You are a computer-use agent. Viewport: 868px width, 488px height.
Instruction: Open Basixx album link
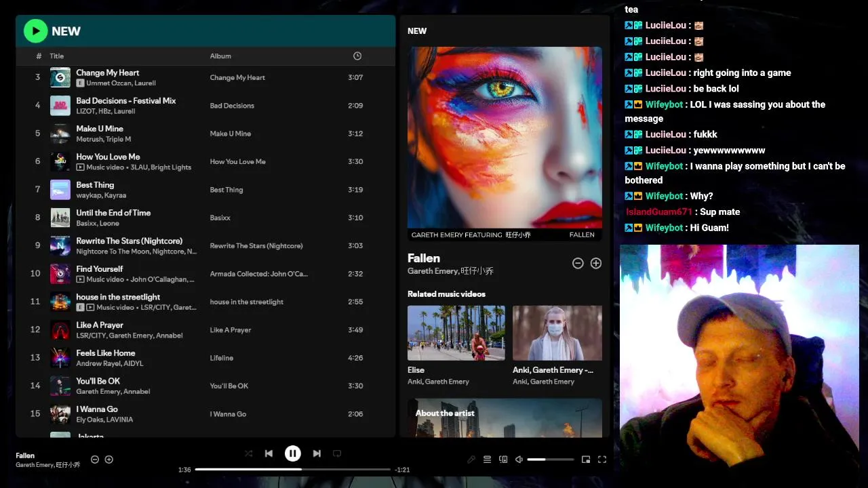[x=220, y=218]
